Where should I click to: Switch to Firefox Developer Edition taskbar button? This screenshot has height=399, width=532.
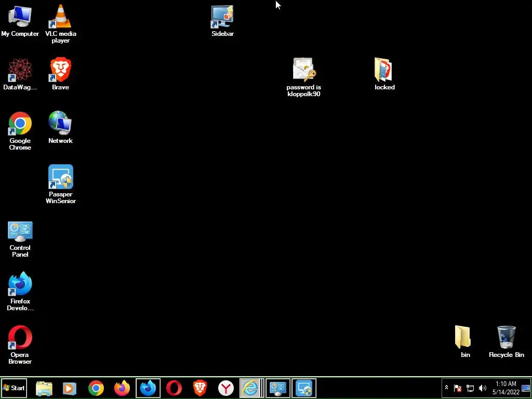tap(148, 388)
